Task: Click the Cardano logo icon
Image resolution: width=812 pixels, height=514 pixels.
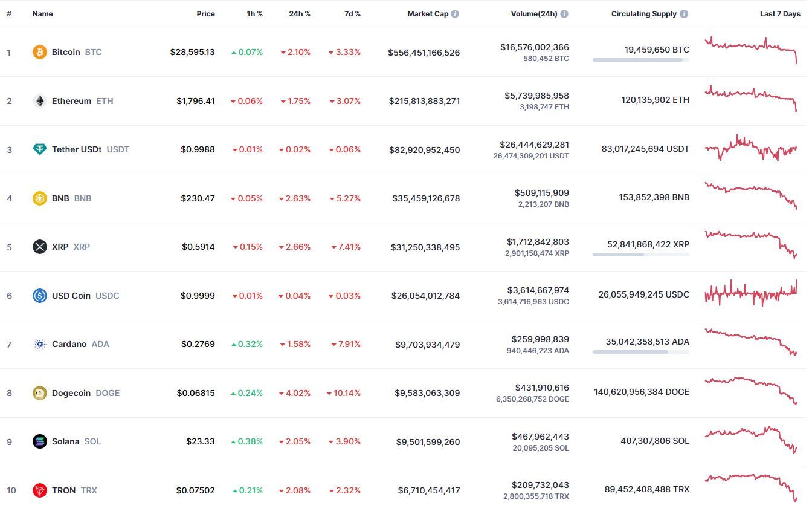Action: 39,344
